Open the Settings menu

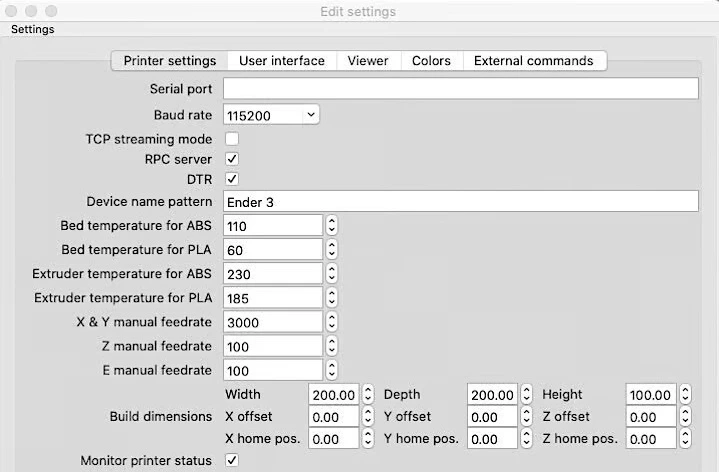[32, 29]
